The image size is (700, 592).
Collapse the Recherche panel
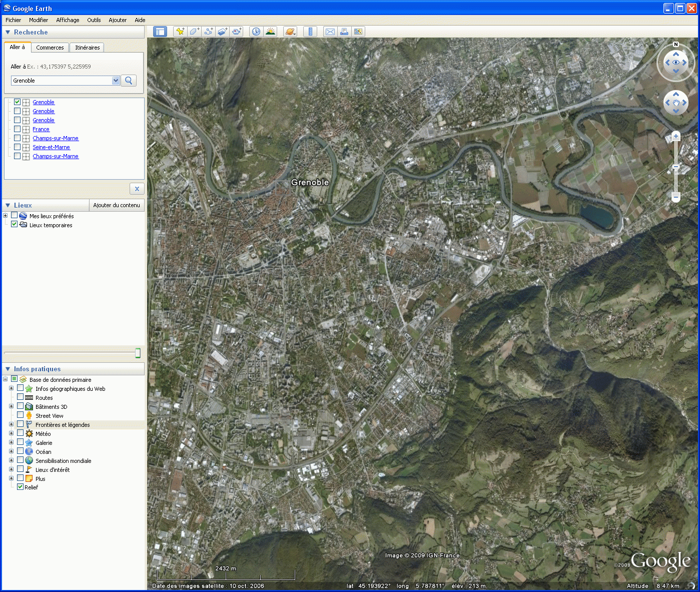(x=8, y=32)
